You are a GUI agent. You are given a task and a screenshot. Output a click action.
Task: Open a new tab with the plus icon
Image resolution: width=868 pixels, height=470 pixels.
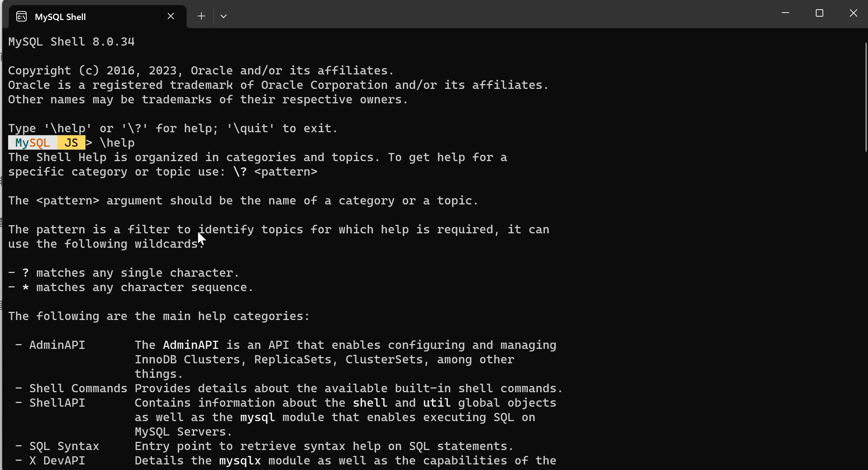(x=201, y=16)
